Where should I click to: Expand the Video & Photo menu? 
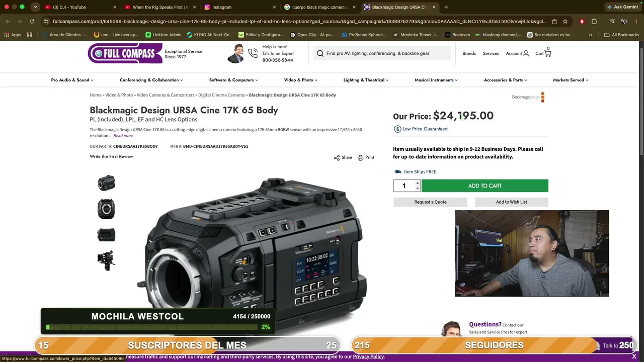(301, 80)
